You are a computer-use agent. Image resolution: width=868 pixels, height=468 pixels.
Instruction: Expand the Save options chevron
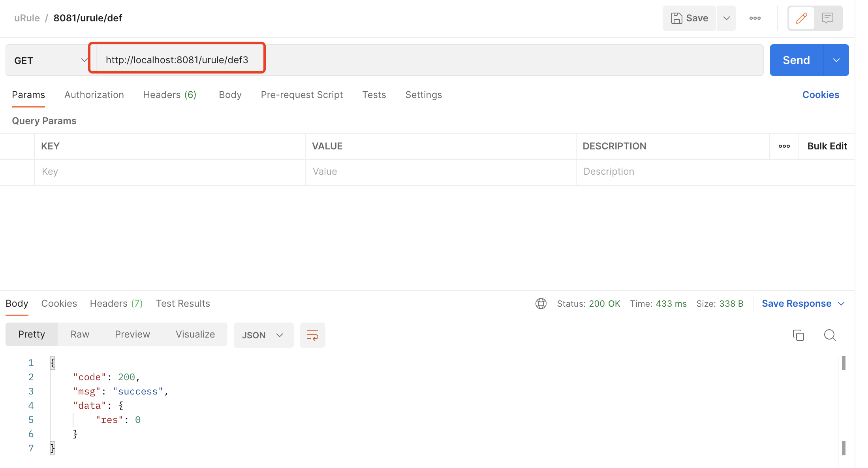click(x=726, y=18)
